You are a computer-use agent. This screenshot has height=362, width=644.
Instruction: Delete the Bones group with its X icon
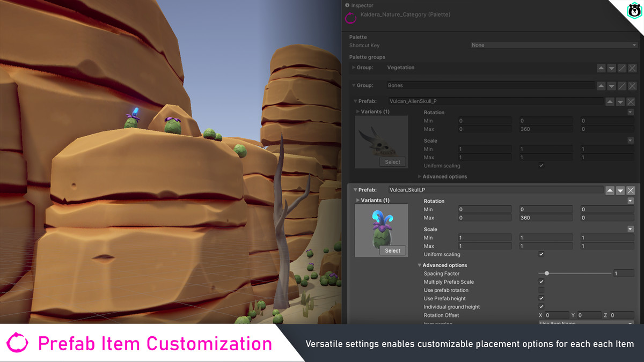click(632, 86)
